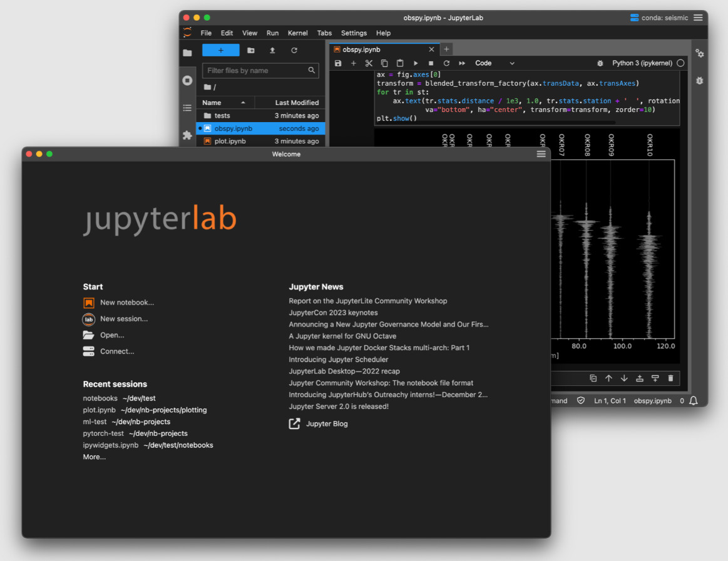Open conda: seismic environment selector
Screen dimensions: 728x561
click(x=659, y=18)
